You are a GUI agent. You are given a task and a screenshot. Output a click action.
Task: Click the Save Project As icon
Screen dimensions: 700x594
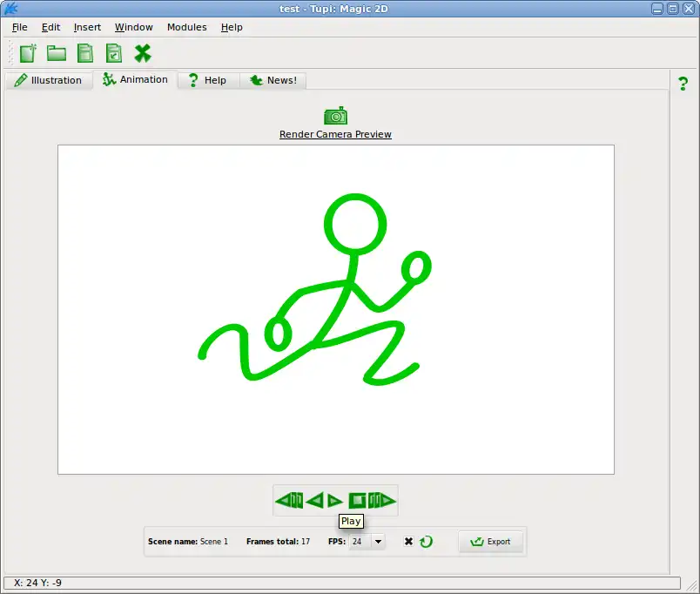(x=114, y=53)
